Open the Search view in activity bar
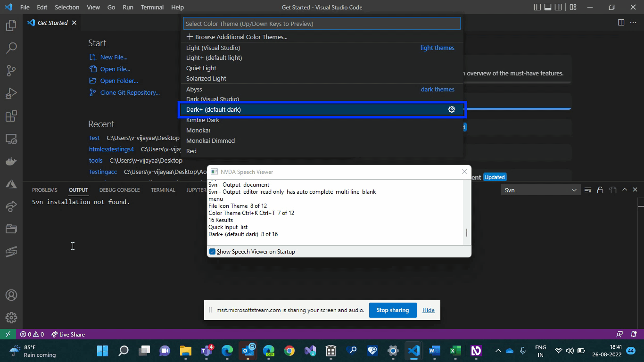Image resolution: width=644 pixels, height=362 pixels. 11,48
